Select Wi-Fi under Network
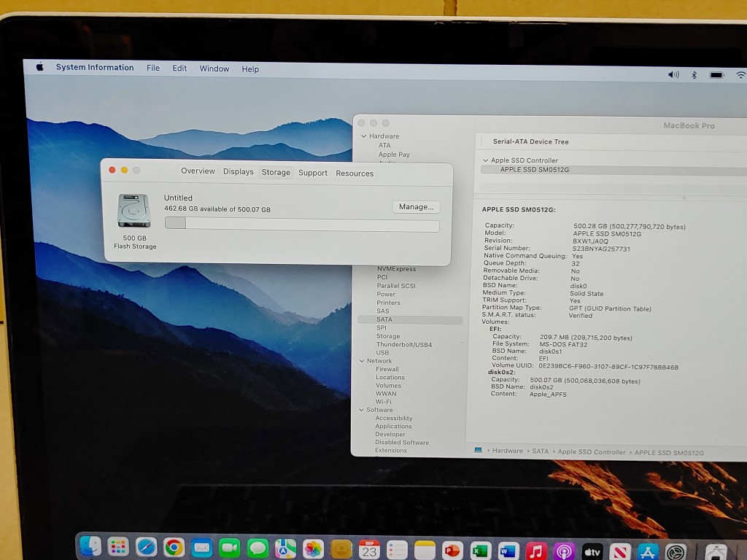The width and height of the screenshot is (747, 560). tap(384, 402)
